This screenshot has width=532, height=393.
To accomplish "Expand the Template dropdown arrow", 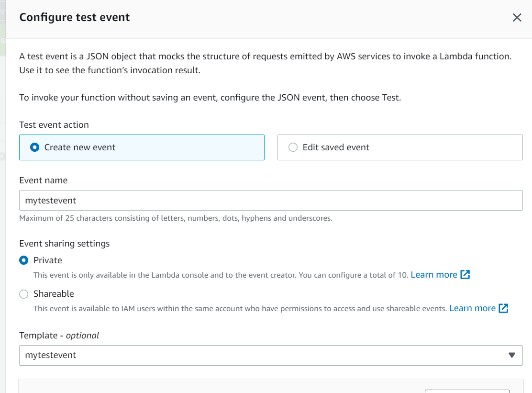I will pyautogui.click(x=511, y=355).
